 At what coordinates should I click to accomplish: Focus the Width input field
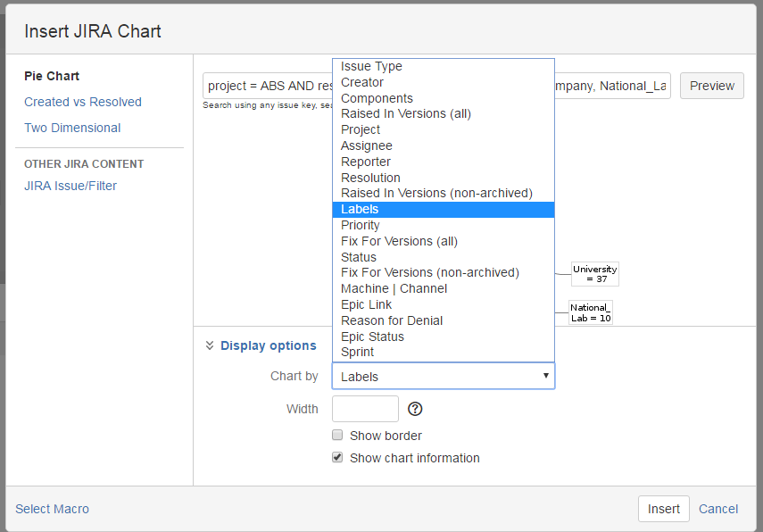[366, 409]
